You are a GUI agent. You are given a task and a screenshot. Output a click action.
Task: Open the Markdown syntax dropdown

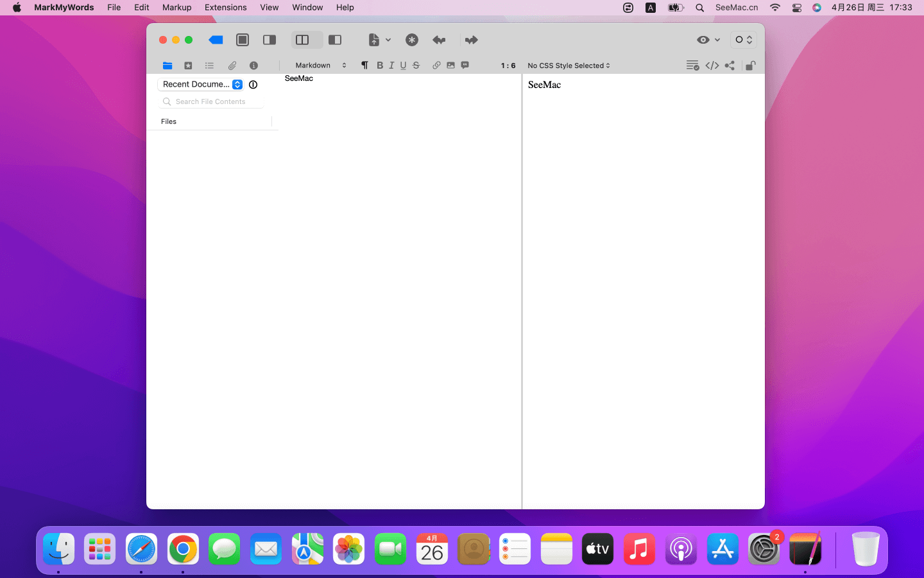(320, 66)
